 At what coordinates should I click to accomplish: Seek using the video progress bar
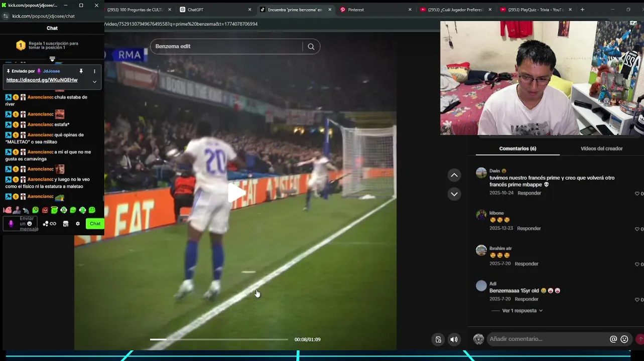[x=219, y=339]
